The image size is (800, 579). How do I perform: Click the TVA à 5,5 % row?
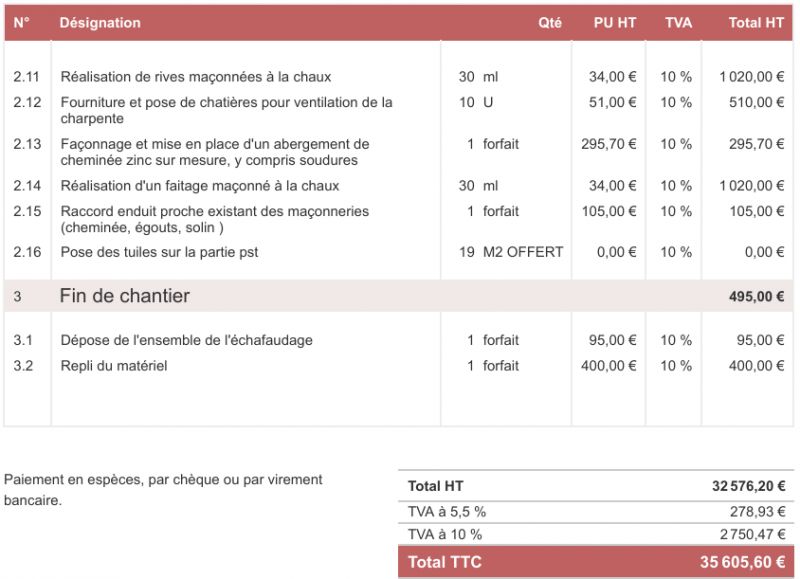pyautogui.click(x=596, y=512)
